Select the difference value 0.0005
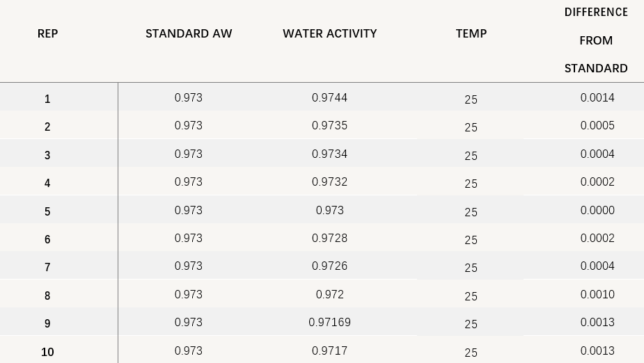This screenshot has width=644, height=363. (597, 126)
